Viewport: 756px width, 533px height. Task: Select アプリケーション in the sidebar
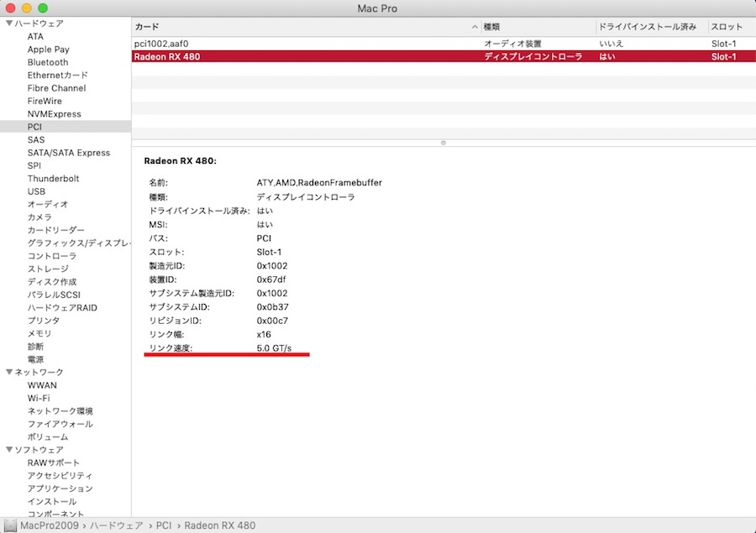click(x=60, y=489)
